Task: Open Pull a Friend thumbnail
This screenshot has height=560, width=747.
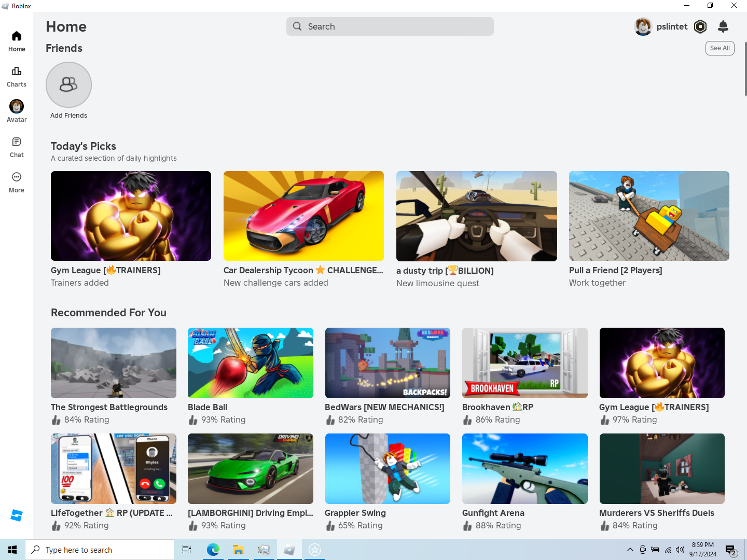Action: [x=649, y=216]
